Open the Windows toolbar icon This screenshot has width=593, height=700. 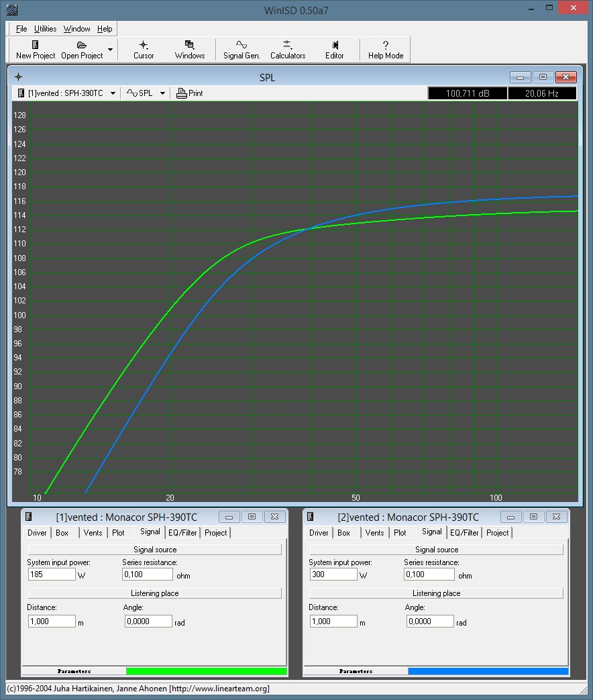click(x=189, y=45)
